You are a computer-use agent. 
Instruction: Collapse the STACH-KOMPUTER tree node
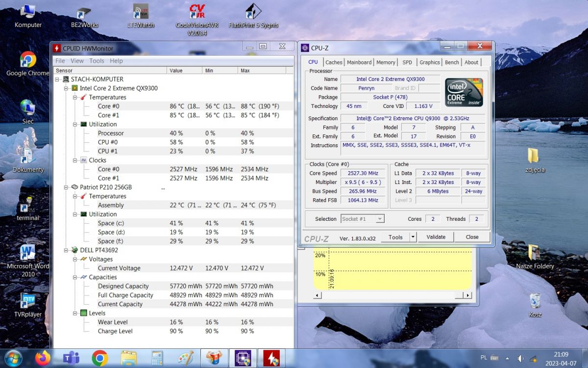[57, 79]
